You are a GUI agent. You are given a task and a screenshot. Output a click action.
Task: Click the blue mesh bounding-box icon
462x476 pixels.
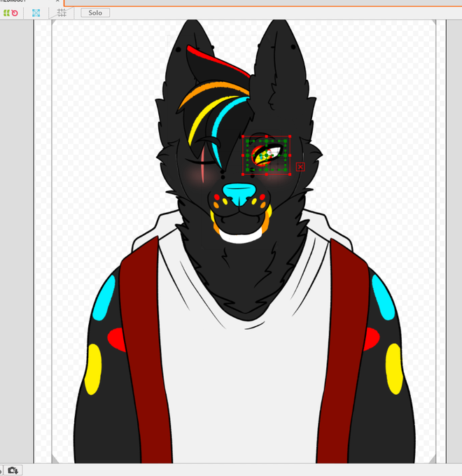(x=36, y=13)
